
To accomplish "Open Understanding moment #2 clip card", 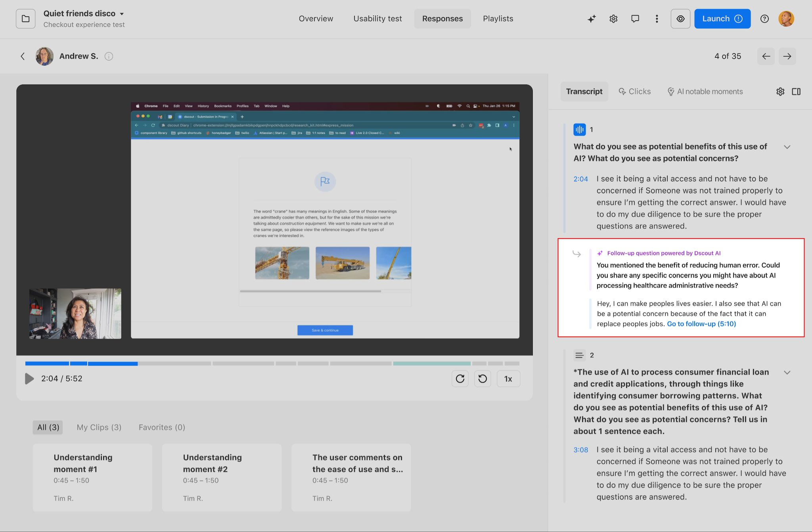I will coord(222,477).
